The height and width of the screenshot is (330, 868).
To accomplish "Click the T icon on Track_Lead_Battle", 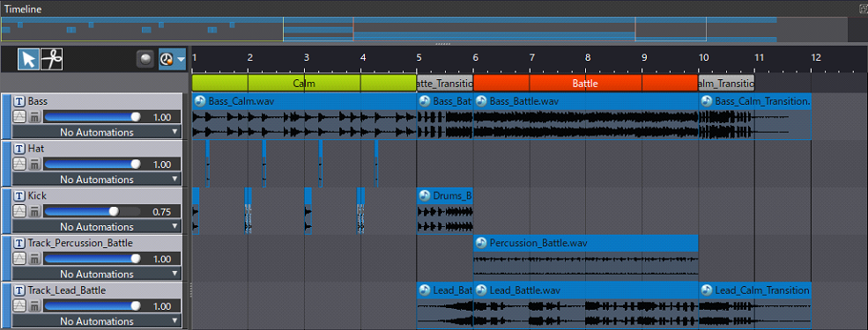I will 19,290.
